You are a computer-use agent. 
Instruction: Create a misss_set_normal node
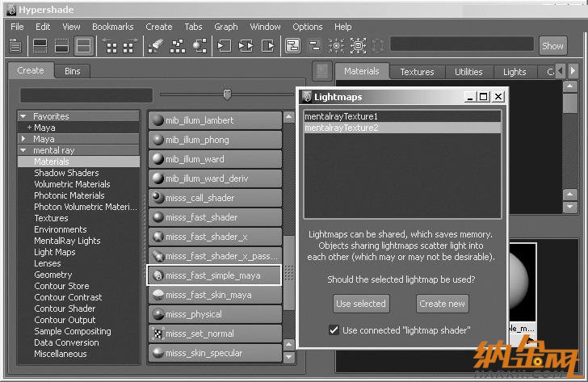point(215,334)
